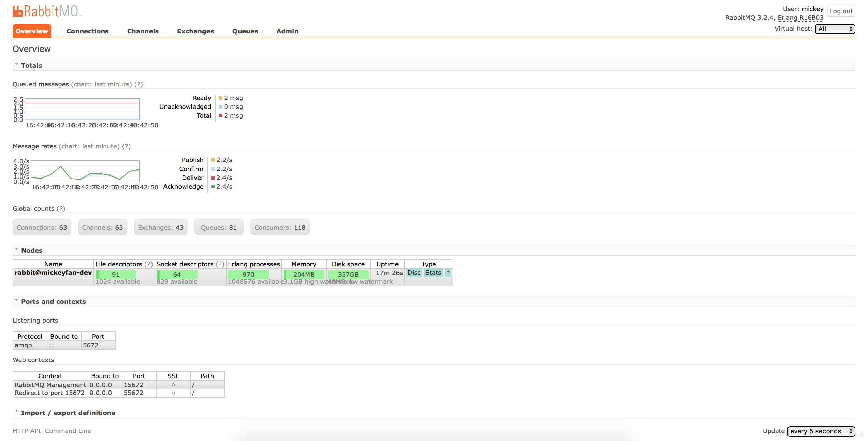
Task: Click the Log out button
Action: (841, 11)
